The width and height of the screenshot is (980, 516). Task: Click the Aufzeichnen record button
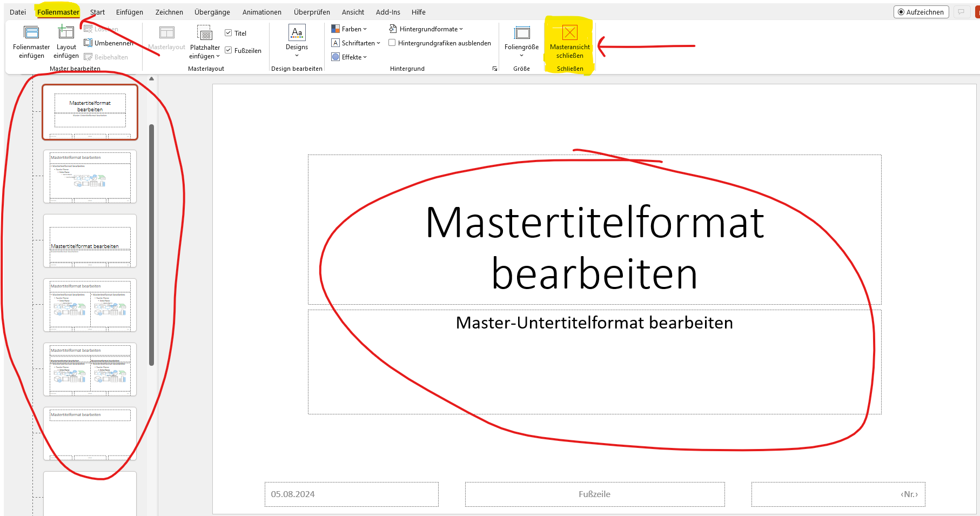[921, 12]
